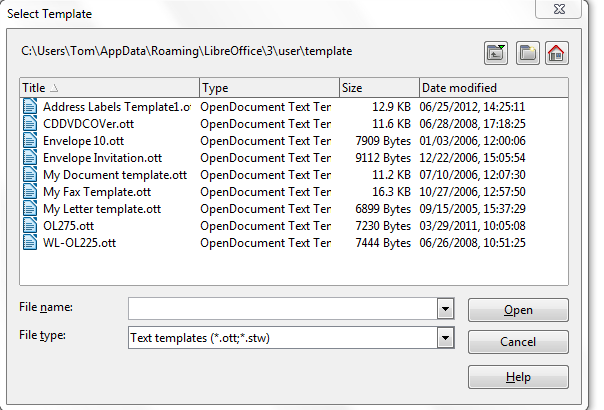
Task: Click the CDDVDCOVer.ott document icon
Action: click(30, 123)
